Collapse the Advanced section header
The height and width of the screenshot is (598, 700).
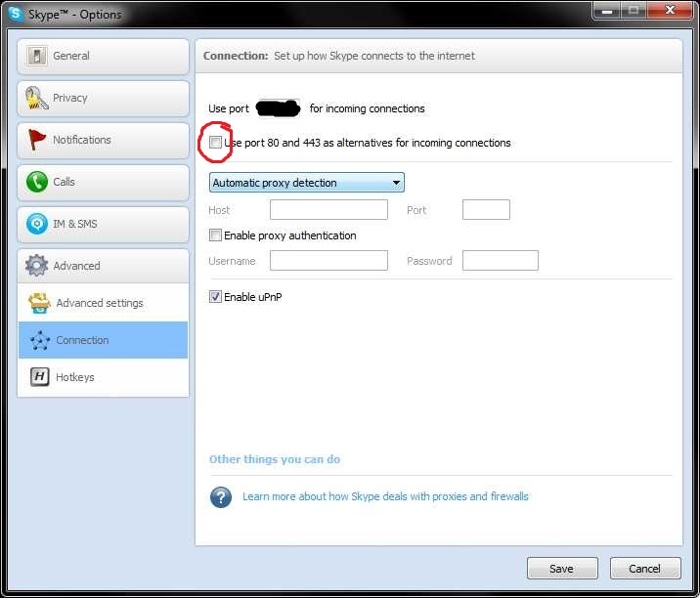[103, 266]
